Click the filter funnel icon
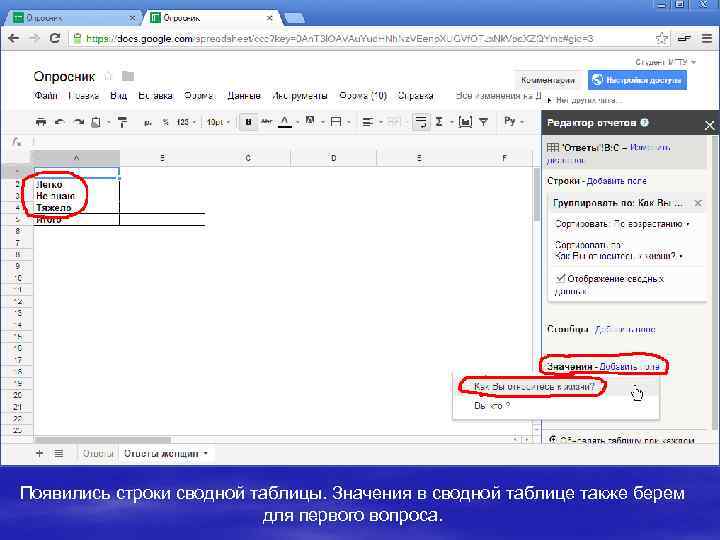Image resolution: width=720 pixels, height=540 pixels. click(x=484, y=122)
